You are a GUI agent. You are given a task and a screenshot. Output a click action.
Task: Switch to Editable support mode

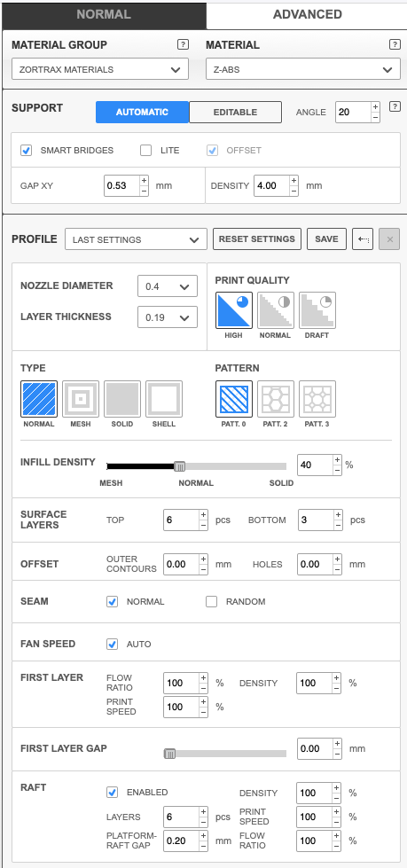(x=235, y=112)
